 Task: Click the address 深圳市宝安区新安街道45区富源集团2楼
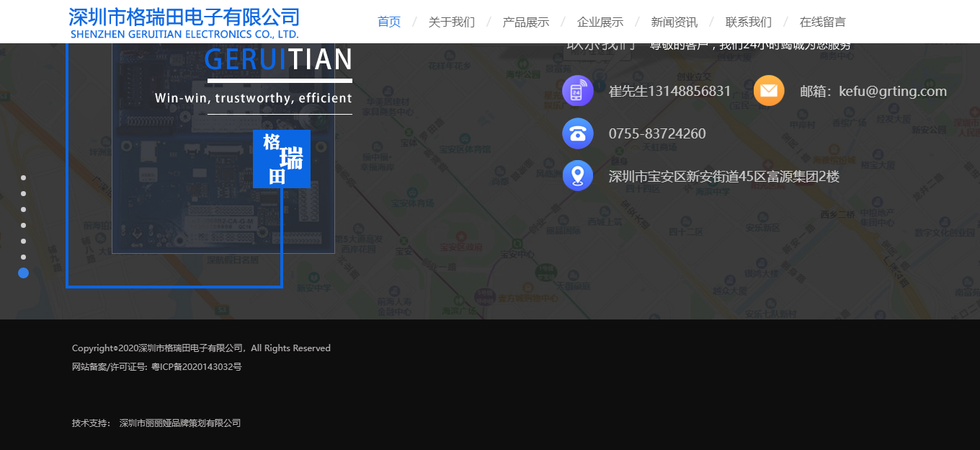coord(724,177)
